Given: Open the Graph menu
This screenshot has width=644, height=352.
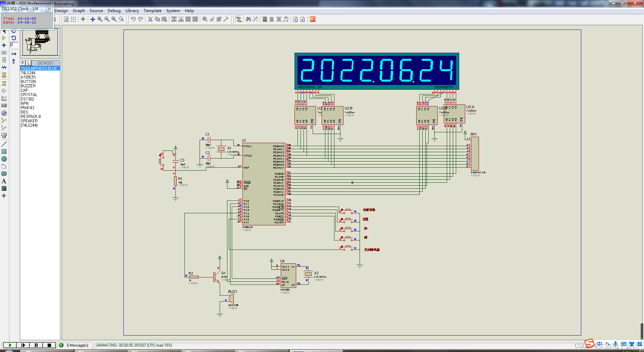Looking at the screenshot, I should (79, 11).
